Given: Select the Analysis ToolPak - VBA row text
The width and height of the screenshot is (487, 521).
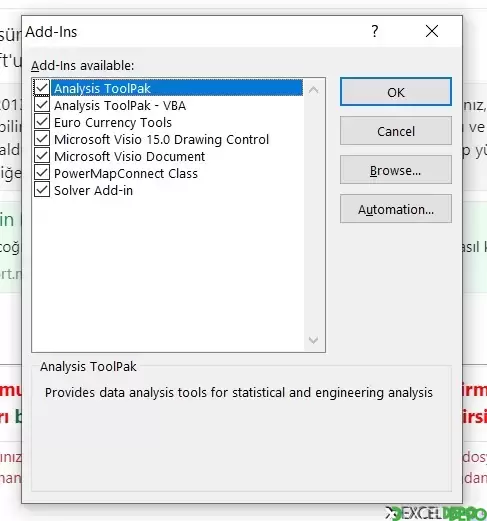Looking at the screenshot, I should coord(120,105).
